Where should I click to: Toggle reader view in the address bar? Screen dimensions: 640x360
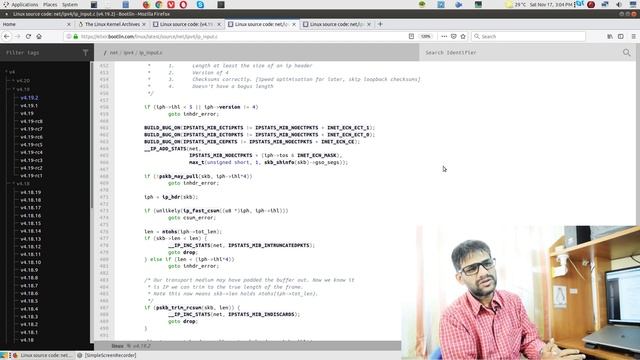[x=411, y=36]
